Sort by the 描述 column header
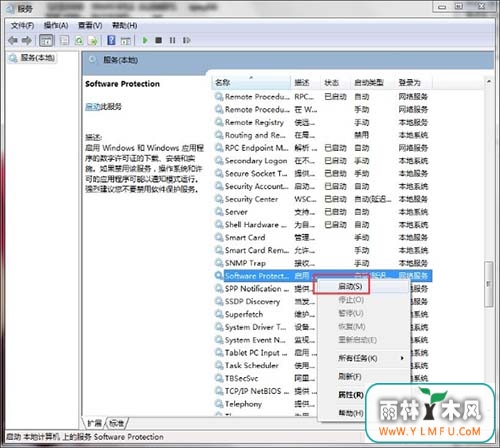The image size is (500, 448). coord(305,82)
